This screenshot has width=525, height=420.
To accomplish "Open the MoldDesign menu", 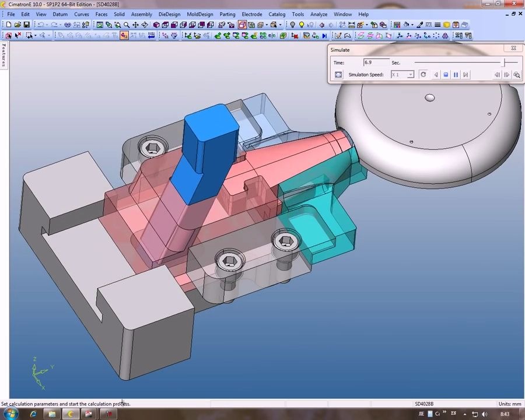I will [x=199, y=14].
